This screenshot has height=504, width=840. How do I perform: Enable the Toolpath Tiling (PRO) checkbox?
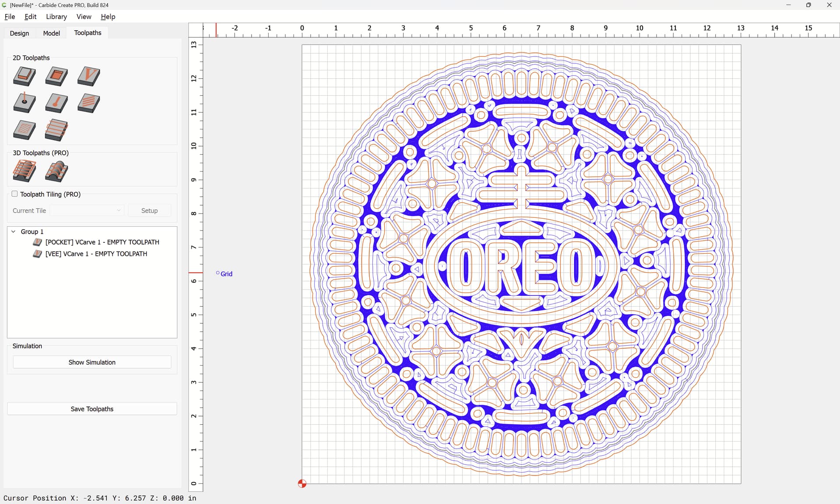(x=15, y=194)
